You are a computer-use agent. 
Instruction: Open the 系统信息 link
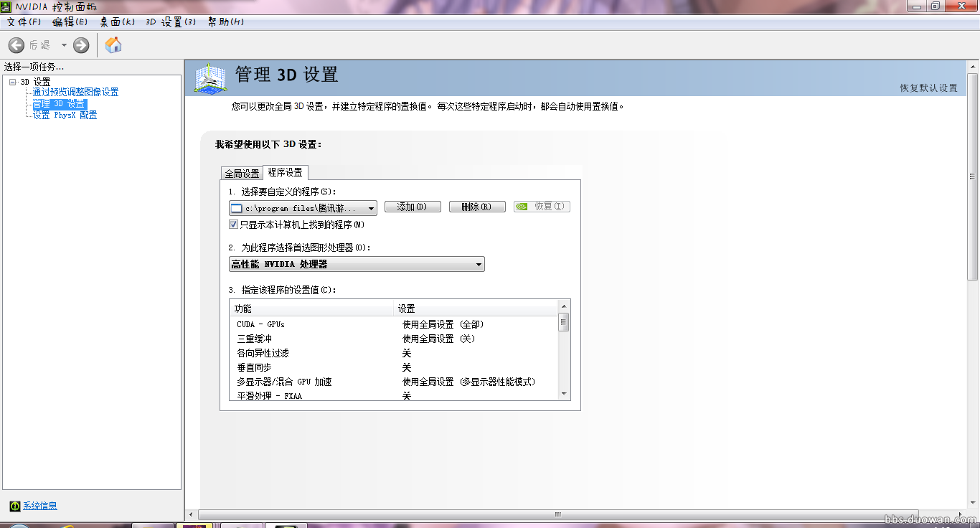click(x=40, y=506)
